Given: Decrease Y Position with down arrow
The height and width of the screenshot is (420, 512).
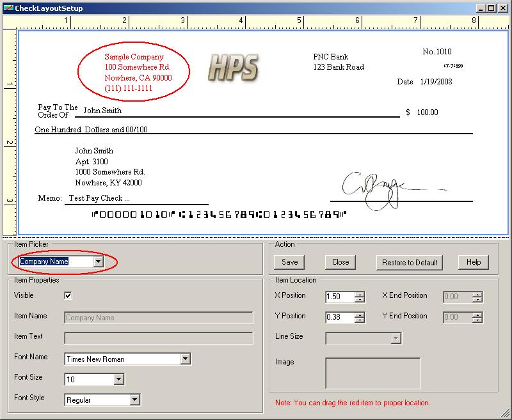Looking at the screenshot, I should tap(360, 320).
